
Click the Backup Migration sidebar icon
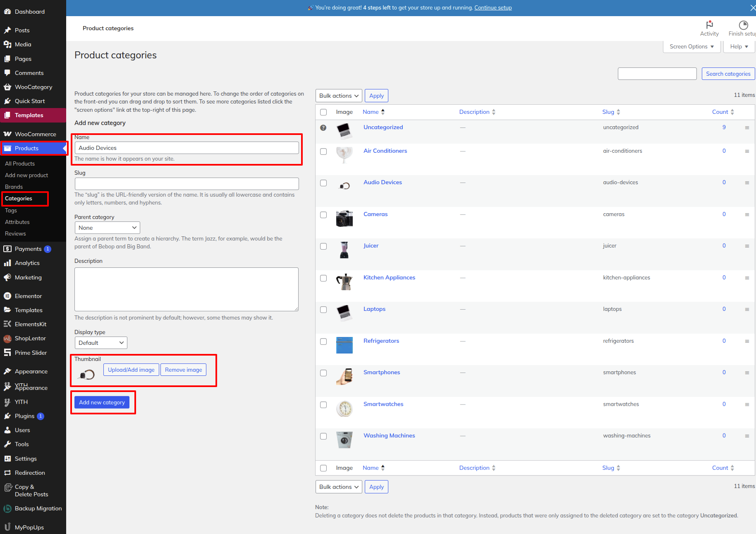(7, 509)
